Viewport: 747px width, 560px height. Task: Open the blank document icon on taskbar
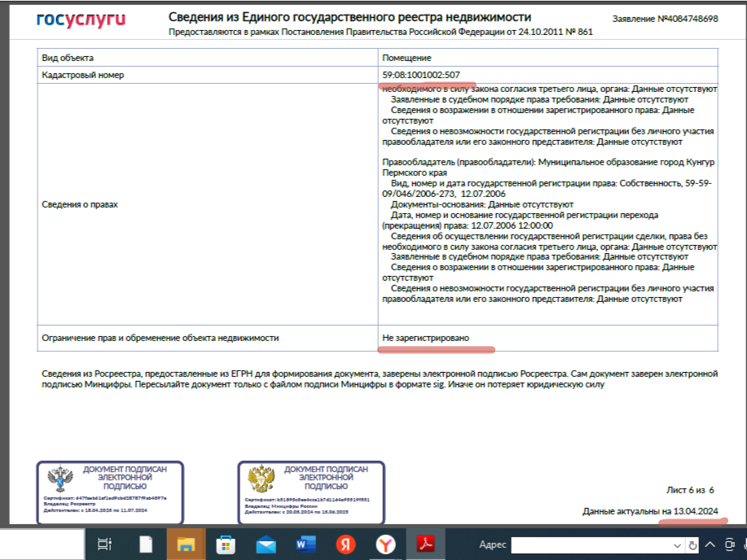146,544
